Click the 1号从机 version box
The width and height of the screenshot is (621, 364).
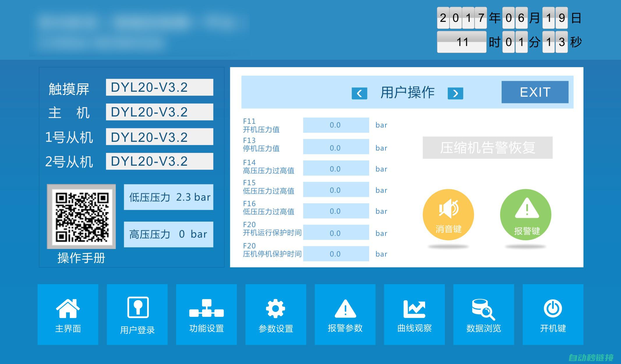pyautogui.click(x=160, y=137)
